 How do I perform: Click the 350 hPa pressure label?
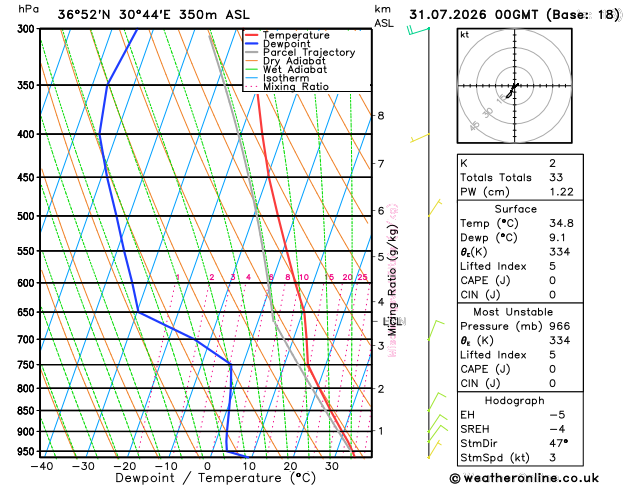click(28, 85)
